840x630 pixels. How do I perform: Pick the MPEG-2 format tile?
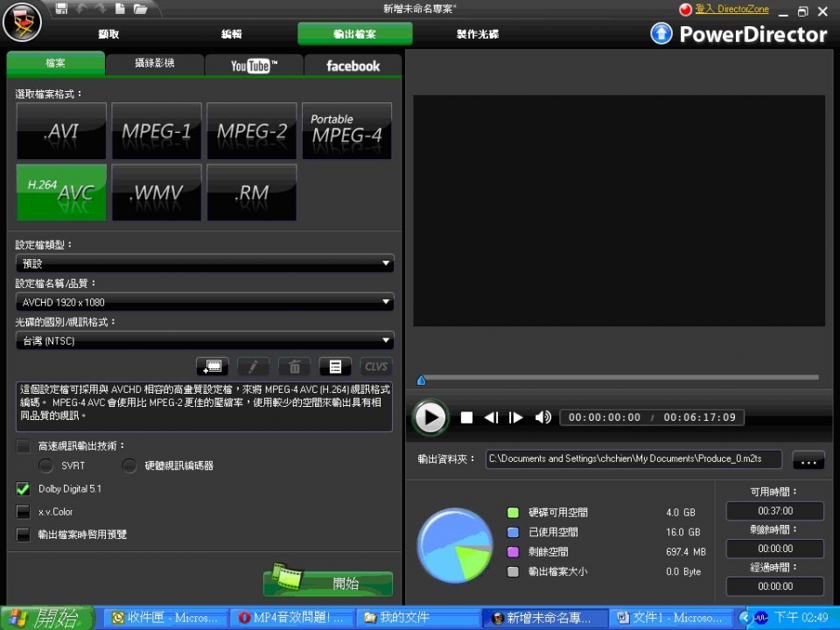(252, 131)
